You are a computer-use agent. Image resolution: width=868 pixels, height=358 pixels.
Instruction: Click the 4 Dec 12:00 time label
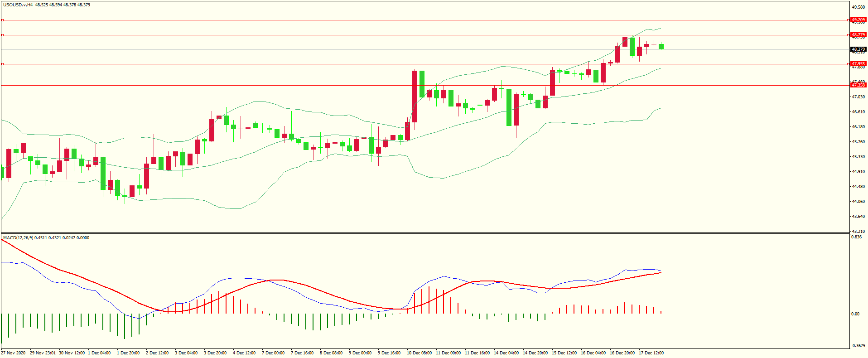coord(244,353)
